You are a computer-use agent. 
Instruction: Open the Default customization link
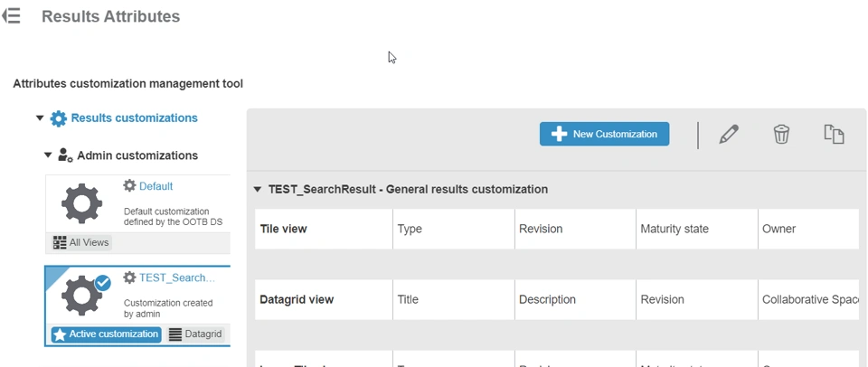pyautogui.click(x=156, y=186)
